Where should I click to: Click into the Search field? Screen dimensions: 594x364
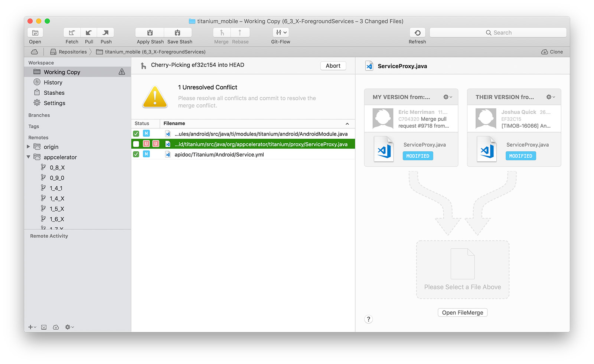[498, 33]
